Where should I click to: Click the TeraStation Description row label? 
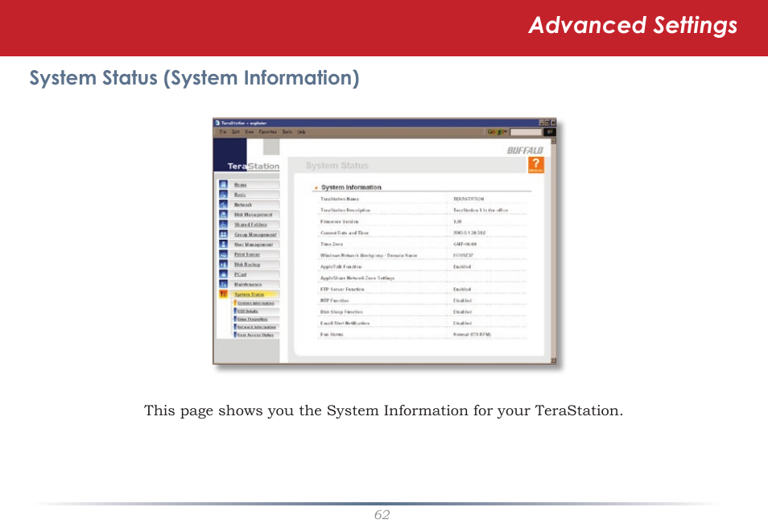pyautogui.click(x=345, y=210)
